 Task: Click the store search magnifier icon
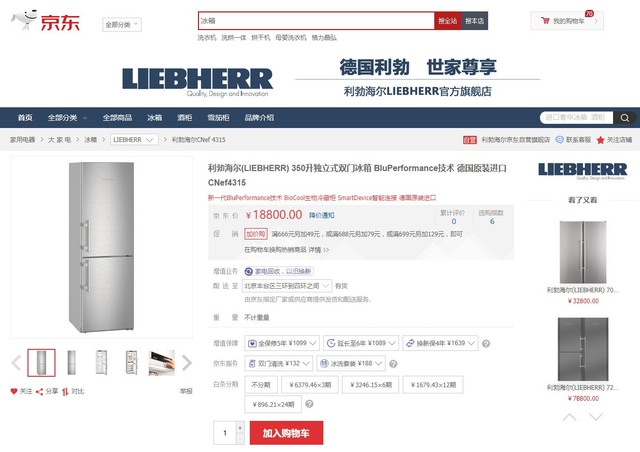click(624, 118)
